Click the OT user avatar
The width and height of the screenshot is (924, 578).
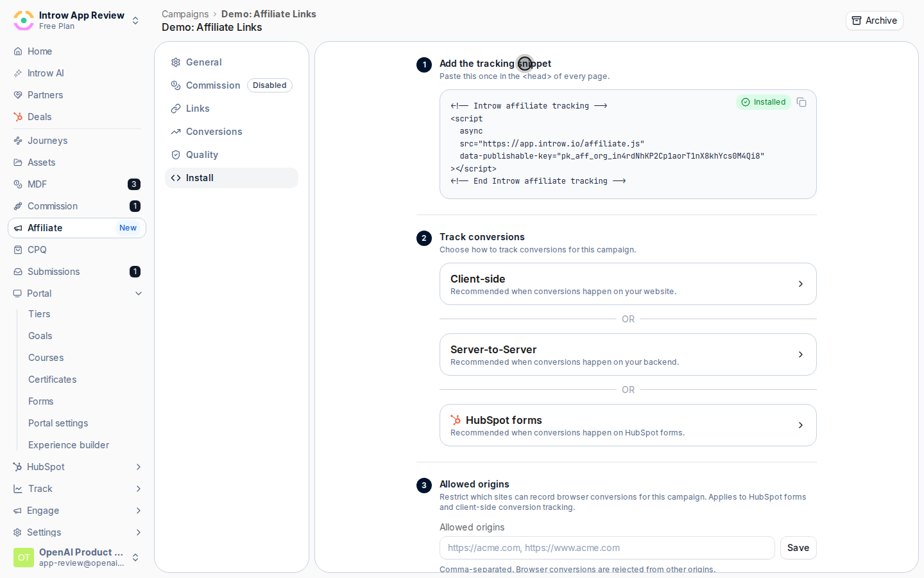click(24, 557)
